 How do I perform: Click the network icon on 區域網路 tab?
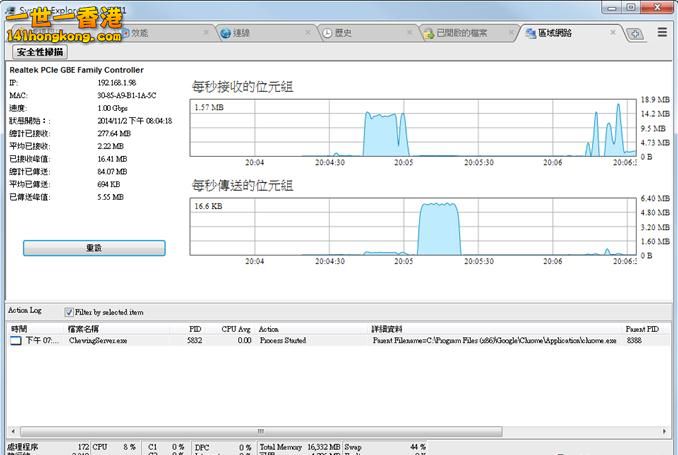[530, 33]
